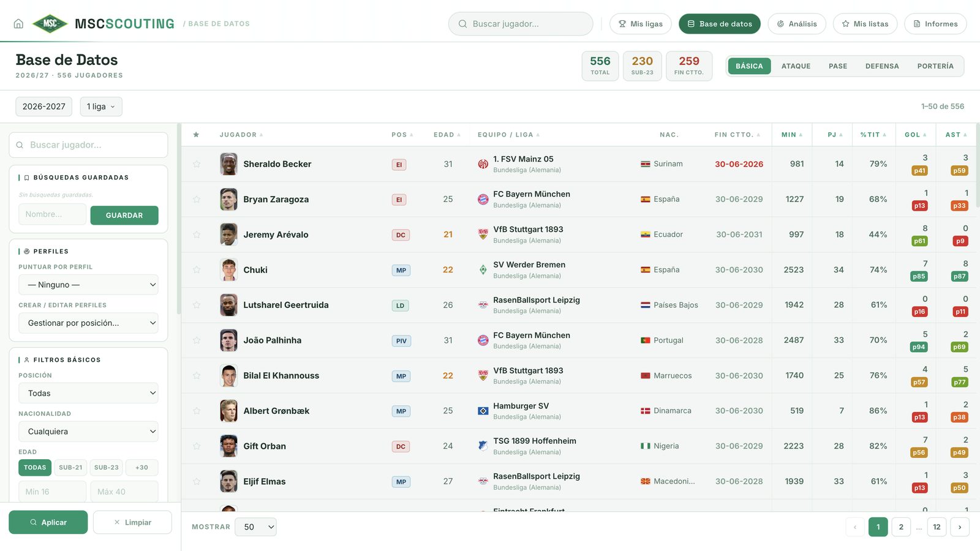
Task: Open the Mis ligas section
Action: tap(641, 24)
